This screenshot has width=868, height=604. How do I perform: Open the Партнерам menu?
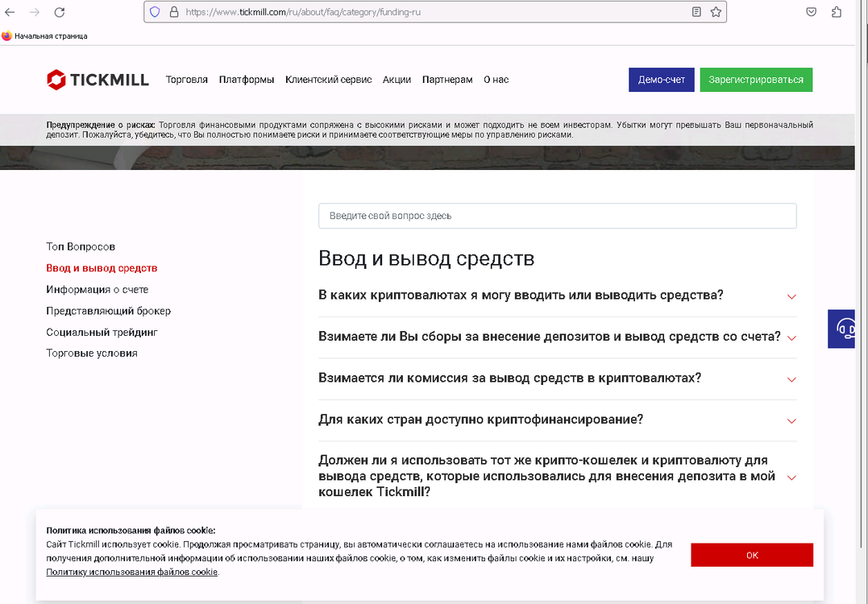[447, 80]
